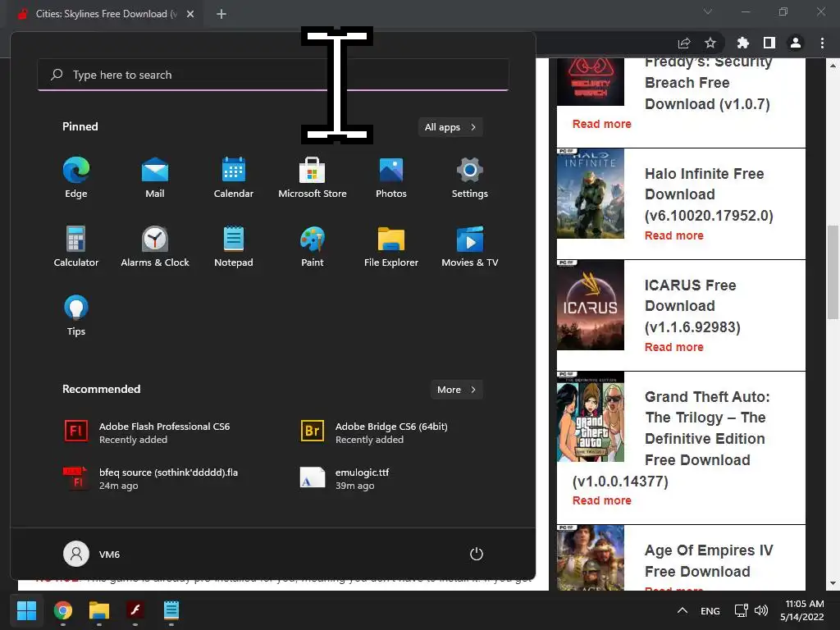The height and width of the screenshot is (630, 840).
Task: Click the Halo Infinite cover thumbnail
Action: coord(591,194)
